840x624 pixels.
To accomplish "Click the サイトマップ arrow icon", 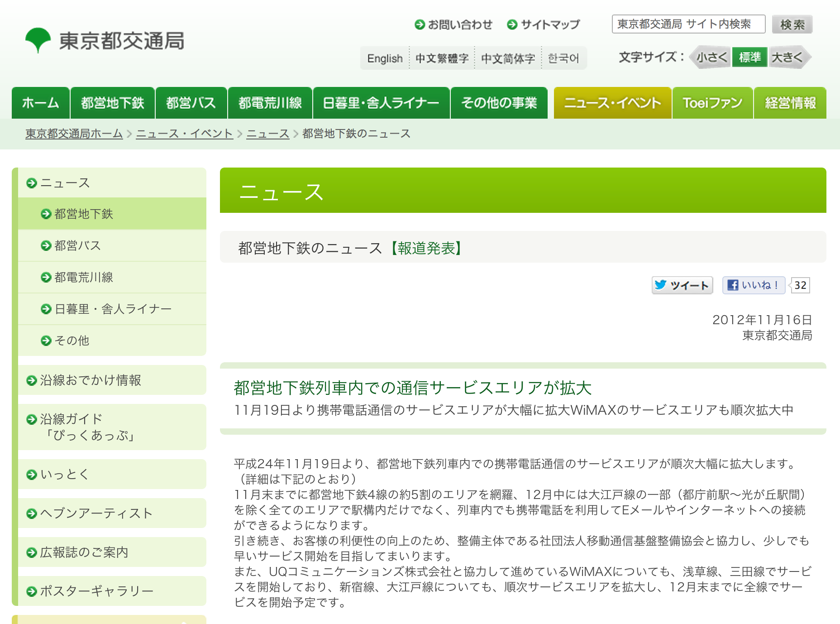I will (512, 24).
